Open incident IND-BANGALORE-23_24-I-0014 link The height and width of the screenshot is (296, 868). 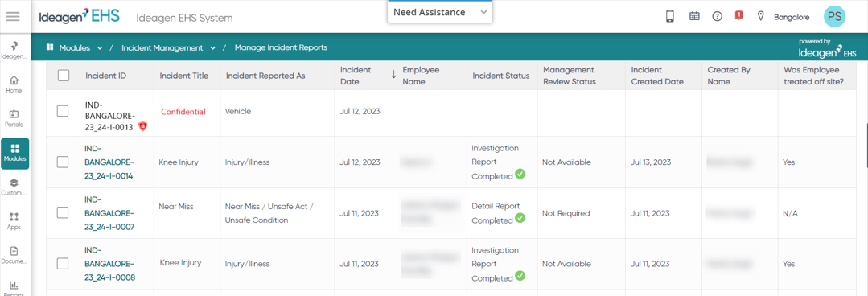[109, 162]
